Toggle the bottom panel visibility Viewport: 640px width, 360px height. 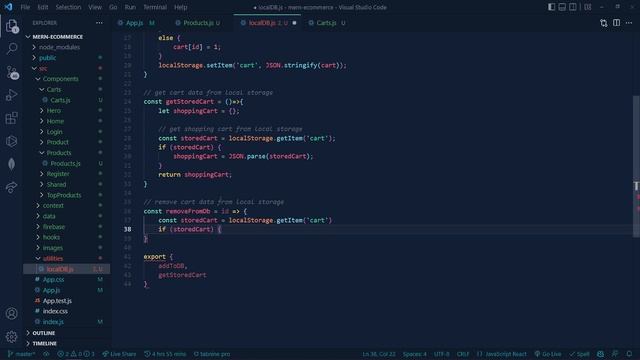point(562,7)
